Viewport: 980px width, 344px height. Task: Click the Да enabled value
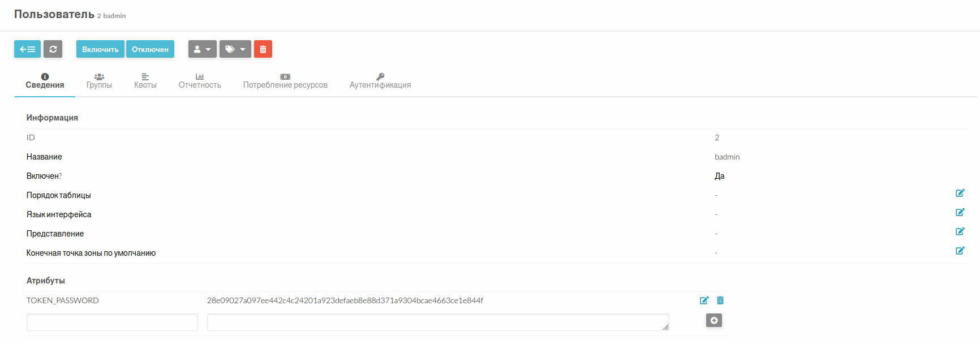(x=720, y=176)
